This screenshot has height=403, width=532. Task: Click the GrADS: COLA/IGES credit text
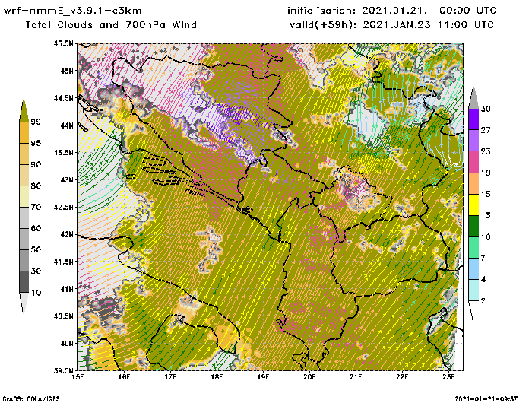pyautogui.click(x=31, y=399)
